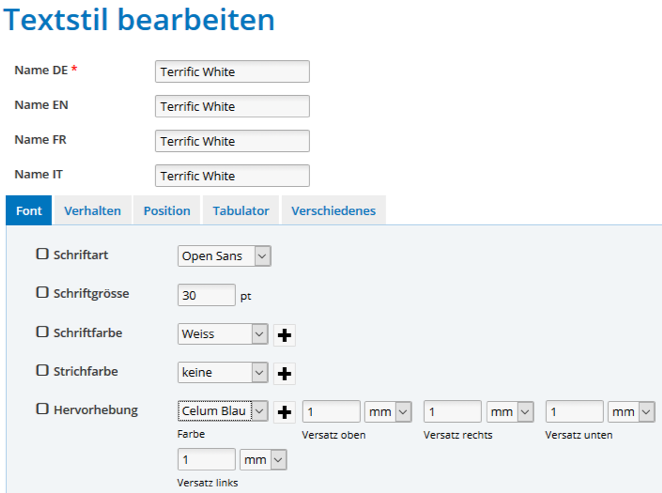This screenshot has width=662, height=493.
Task: Open the Verschiedenes tab
Action: tap(334, 210)
